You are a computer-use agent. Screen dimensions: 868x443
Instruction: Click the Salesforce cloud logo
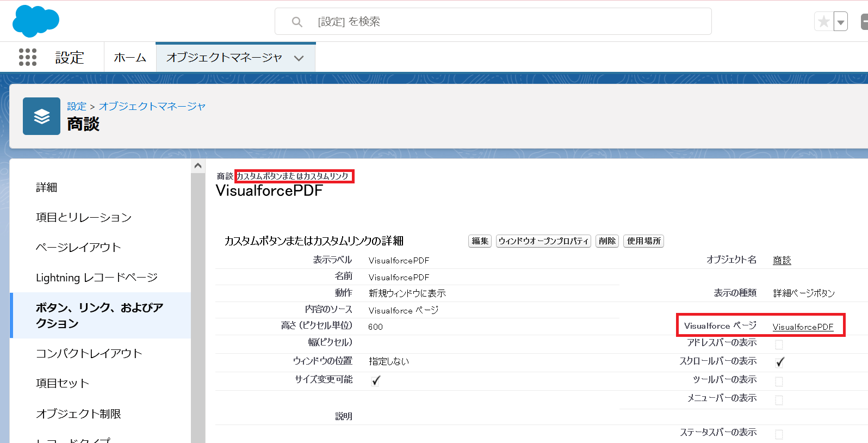[x=35, y=21]
